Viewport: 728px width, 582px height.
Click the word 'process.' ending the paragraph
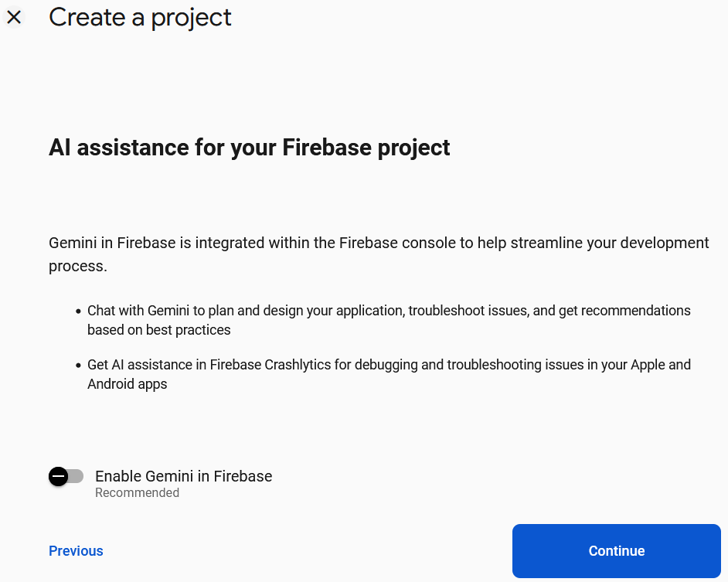pos(78,266)
